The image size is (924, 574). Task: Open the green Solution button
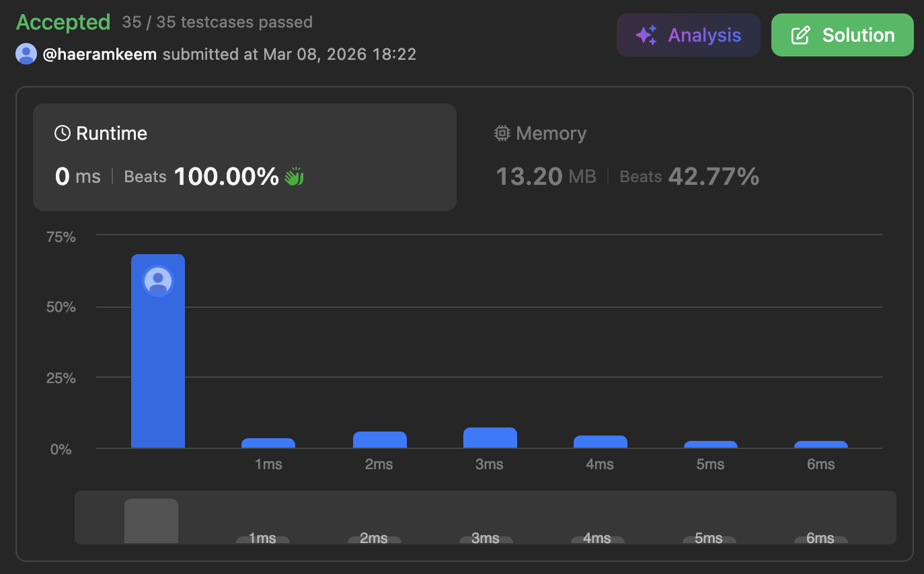coord(842,35)
